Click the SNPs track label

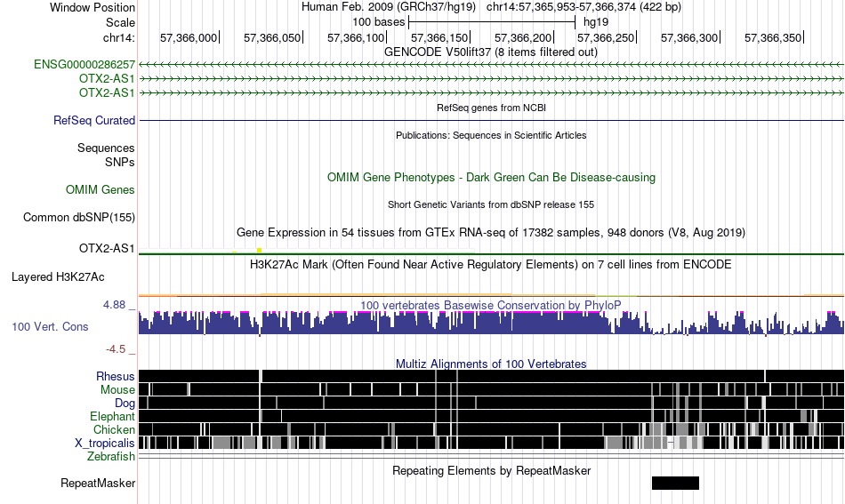(x=120, y=162)
